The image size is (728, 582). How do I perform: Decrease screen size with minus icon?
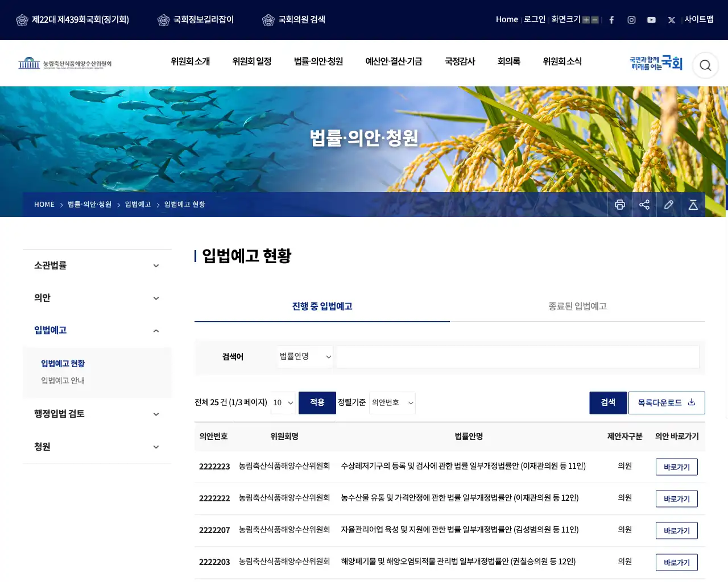coord(595,20)
